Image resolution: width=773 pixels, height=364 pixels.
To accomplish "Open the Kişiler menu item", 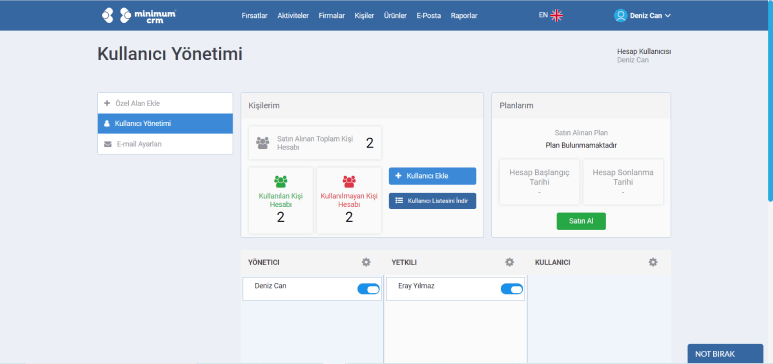I will click(364, 16).
